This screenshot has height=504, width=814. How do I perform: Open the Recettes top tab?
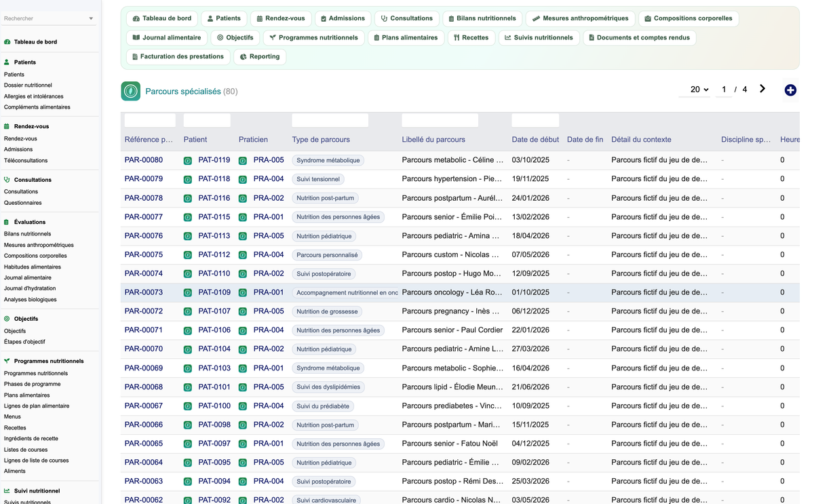(x=471, y=37)
